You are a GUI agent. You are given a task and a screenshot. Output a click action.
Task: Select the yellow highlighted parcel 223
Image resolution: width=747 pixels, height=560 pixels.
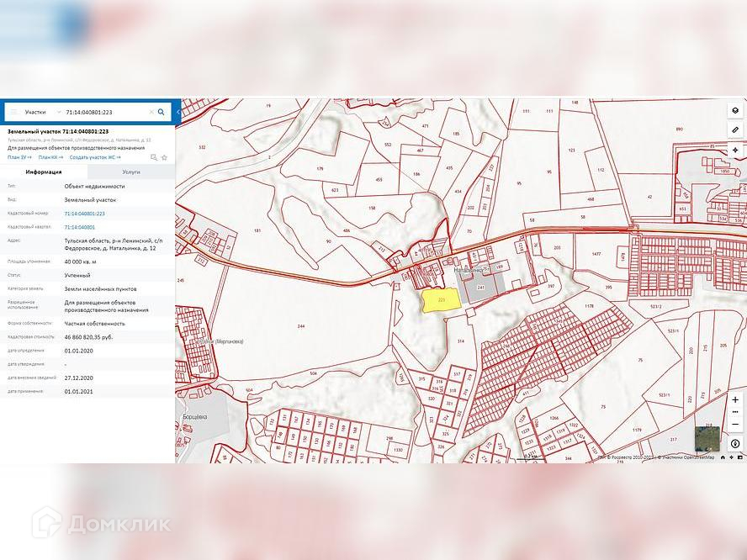441,300
